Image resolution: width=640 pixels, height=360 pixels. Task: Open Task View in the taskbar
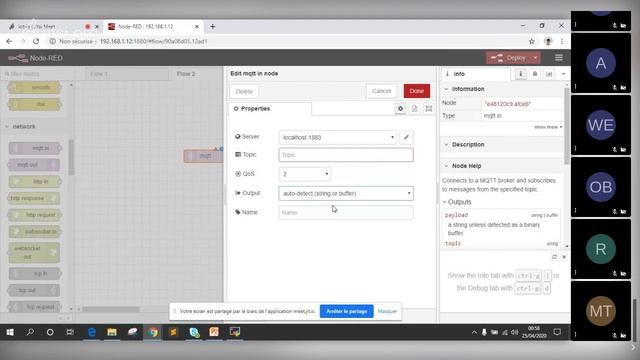(70, 332)
